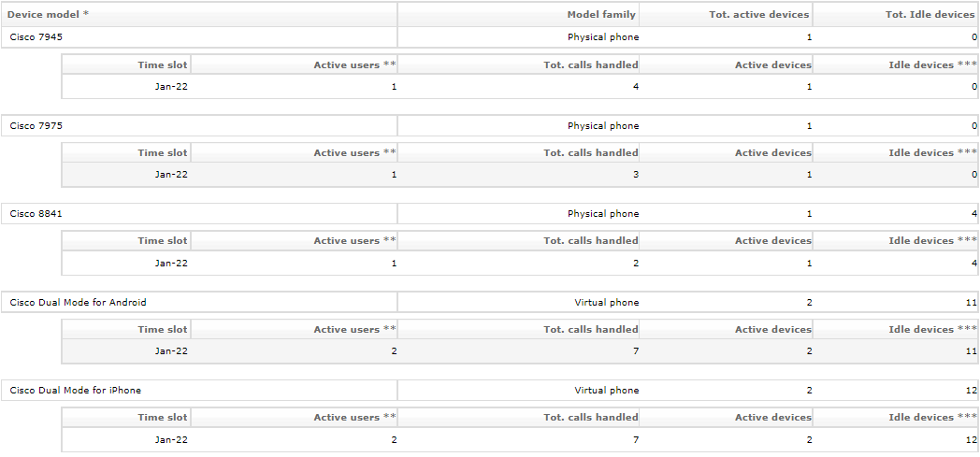The image size is (980, 457).
Task: Select the Cisco 7975 device name cell
Action: (x=36, y=126)
